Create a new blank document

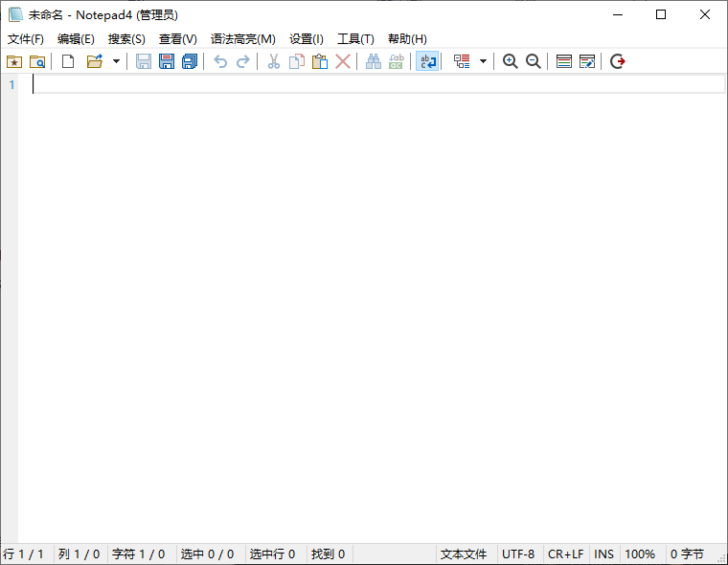68,61
